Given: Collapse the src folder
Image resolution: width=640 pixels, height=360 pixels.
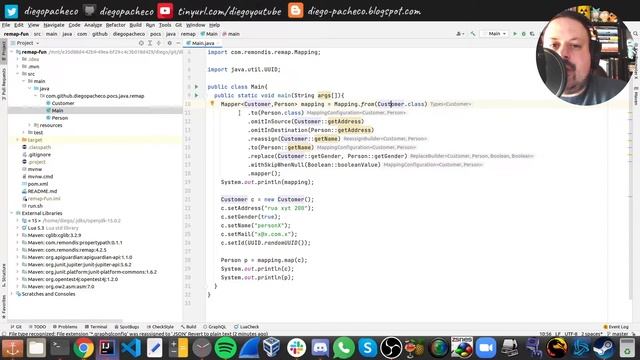Looking at the screenshot, I should (18, 74).
